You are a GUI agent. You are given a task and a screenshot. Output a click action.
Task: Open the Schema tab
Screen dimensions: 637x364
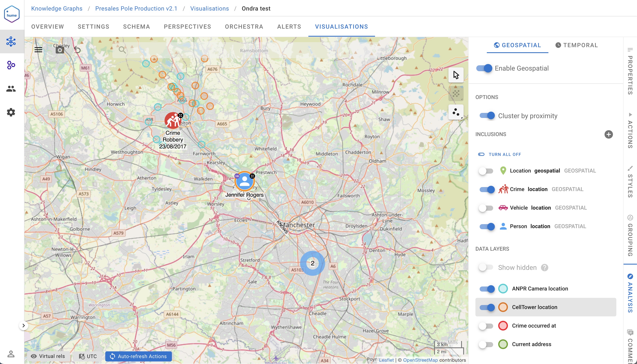[136, 27]
